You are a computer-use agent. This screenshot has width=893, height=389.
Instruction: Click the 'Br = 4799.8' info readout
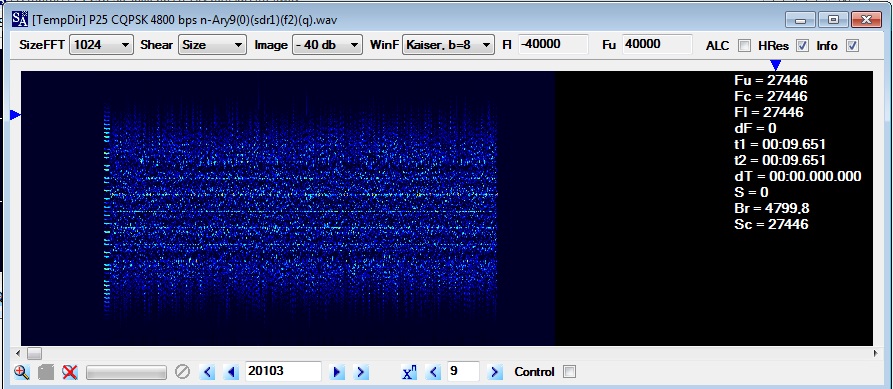(x=771, y=208)
